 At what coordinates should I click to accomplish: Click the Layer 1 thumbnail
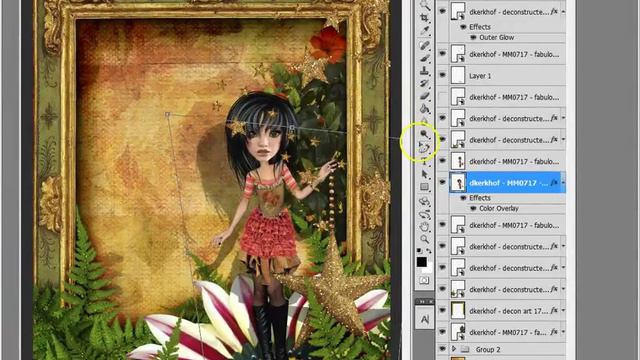tap(458, 76)
